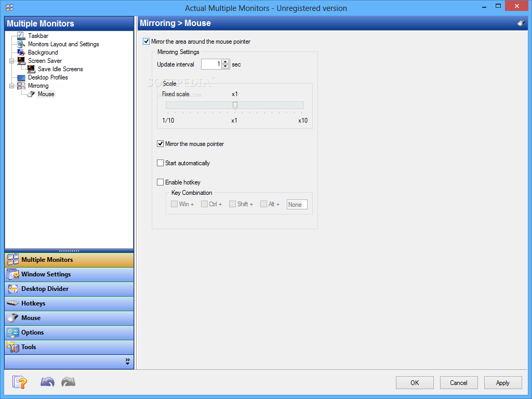This screenshot has height=399, width=532.
Task: Click the Screen Saver tree icon
Action: point(21,61)
